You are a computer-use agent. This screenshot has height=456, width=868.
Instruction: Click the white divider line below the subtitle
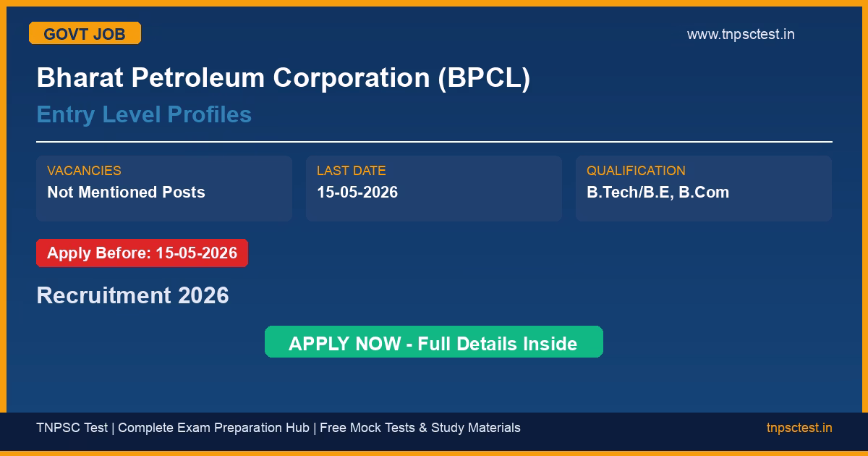434,142
